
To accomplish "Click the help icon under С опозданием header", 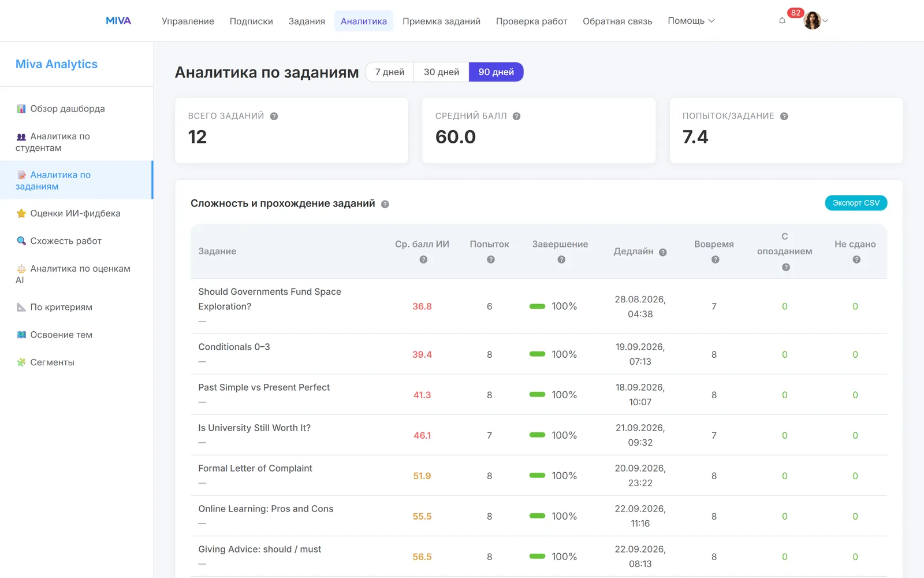I will point(786,267).
